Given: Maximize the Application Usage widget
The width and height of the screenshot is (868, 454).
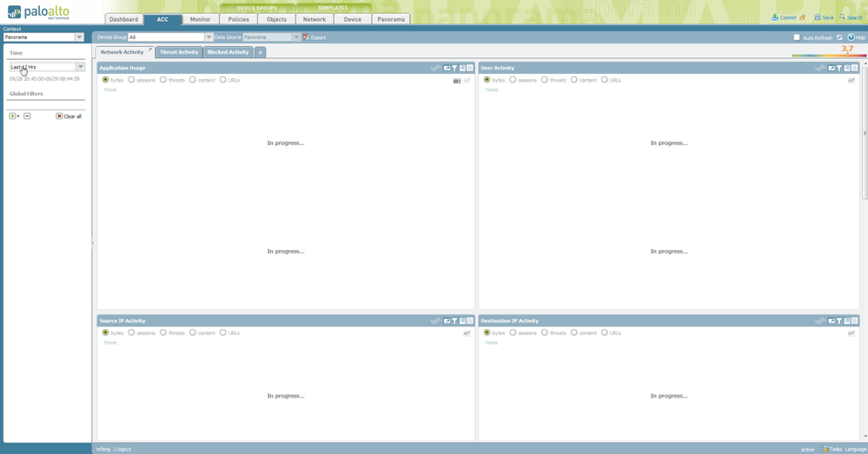Looking at the screenshot, I should coord(447,68).
